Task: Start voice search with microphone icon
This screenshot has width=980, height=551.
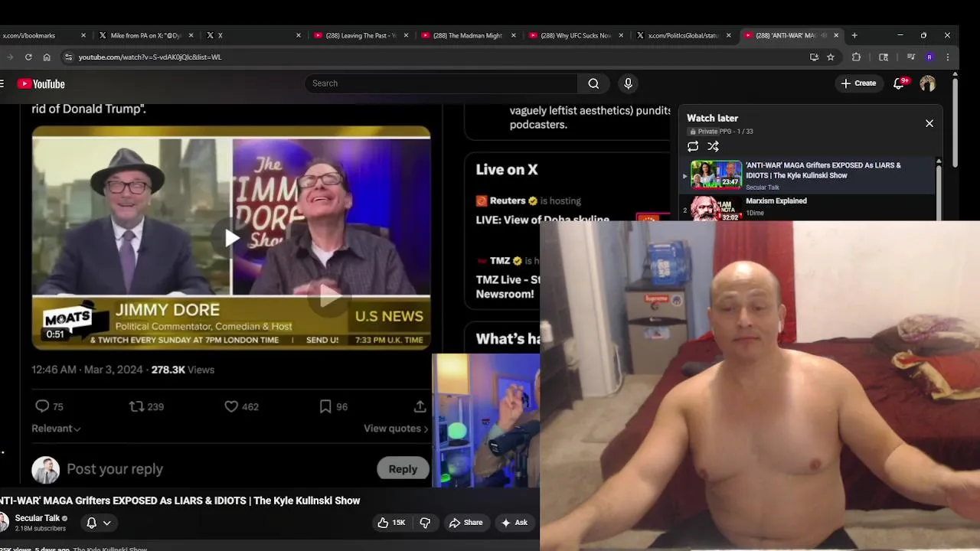Action: point(628,83)
